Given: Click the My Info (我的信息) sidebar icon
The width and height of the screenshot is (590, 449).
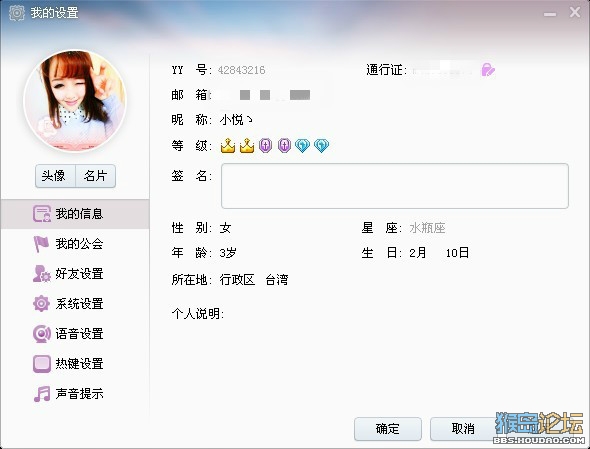Looking at the screenshot, I should 41,214.
